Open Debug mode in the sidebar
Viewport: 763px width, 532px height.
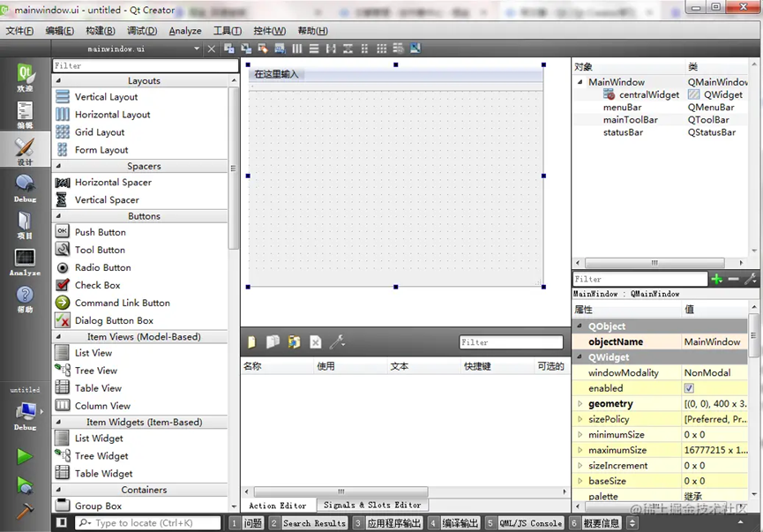25,189
